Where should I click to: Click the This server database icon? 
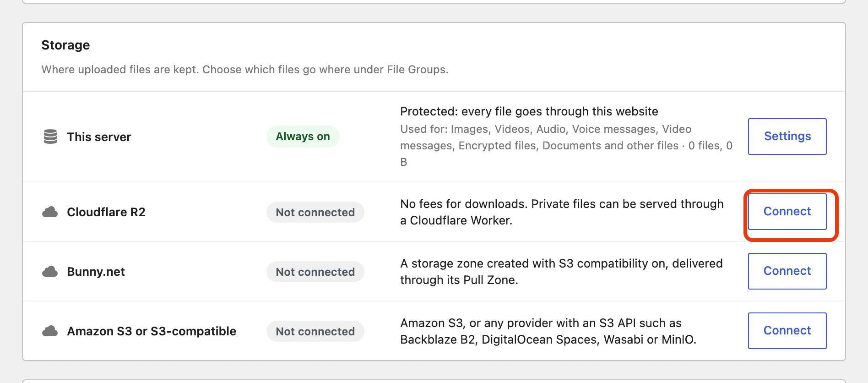click(50, 137)
